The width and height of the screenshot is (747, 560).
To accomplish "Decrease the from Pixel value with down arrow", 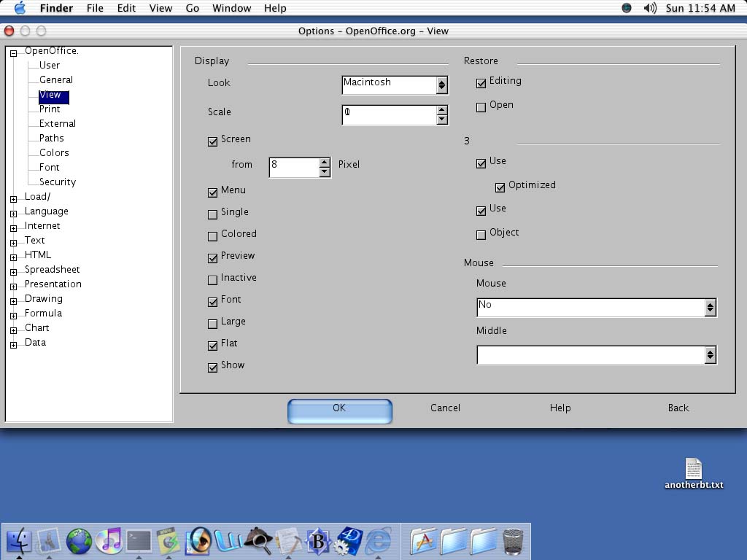I will click(325, 172).
